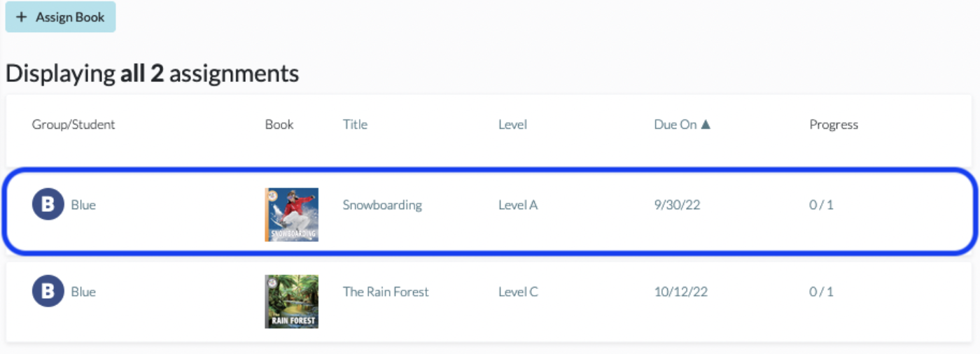
Task: Select Blue group in Rain Forest row
Action: 83,292
